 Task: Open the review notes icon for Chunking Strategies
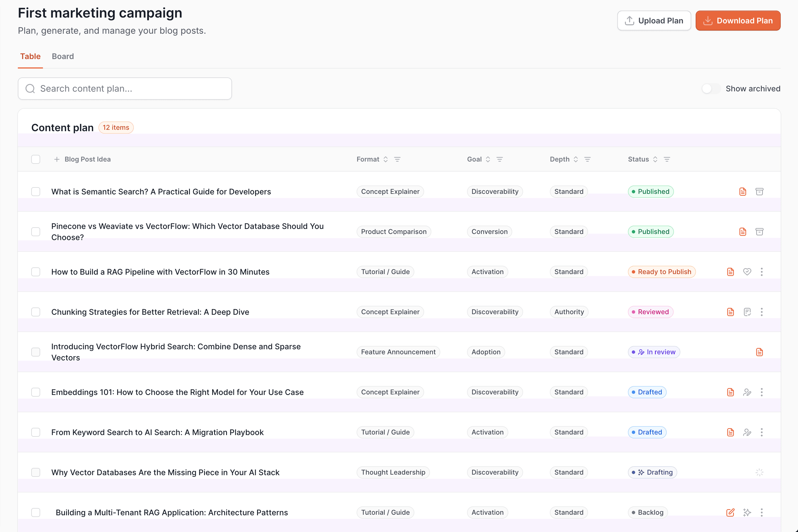click(747, 312)
